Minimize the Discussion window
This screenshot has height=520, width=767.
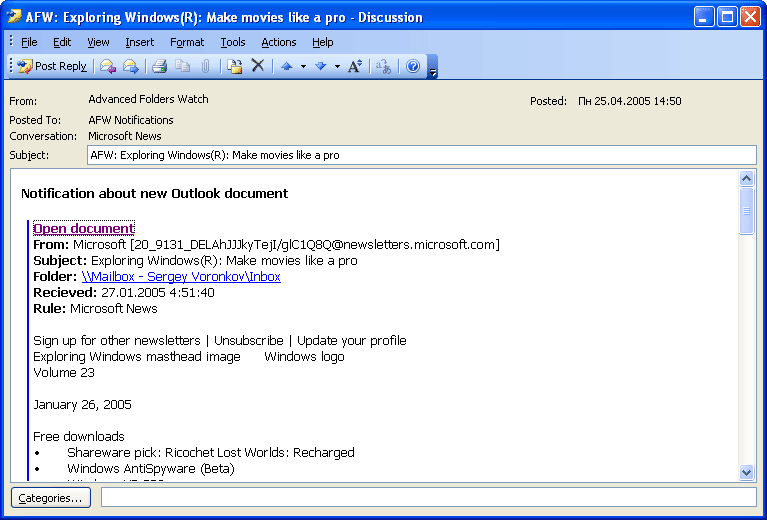pyautogui.click(x=703, y=17)
